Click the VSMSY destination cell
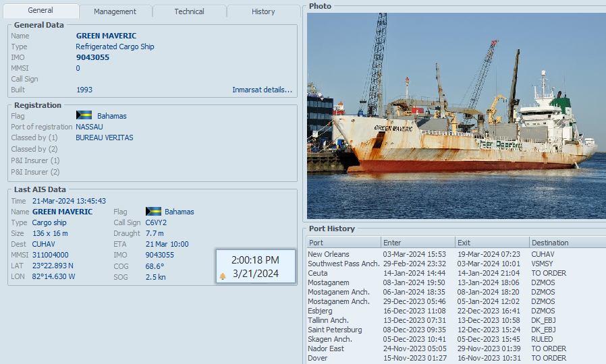This screenshot has height=364, width=606. click(x=542, y=264)
